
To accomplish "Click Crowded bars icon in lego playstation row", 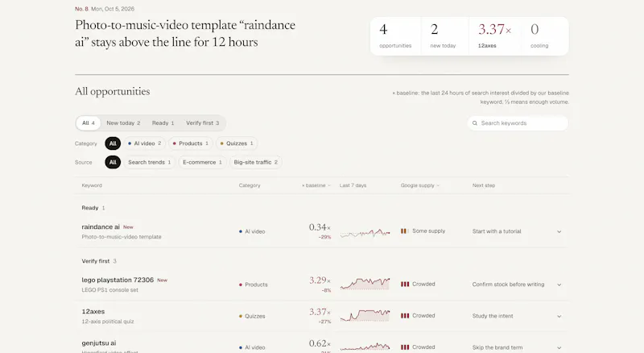I will (x=405, y=284).
